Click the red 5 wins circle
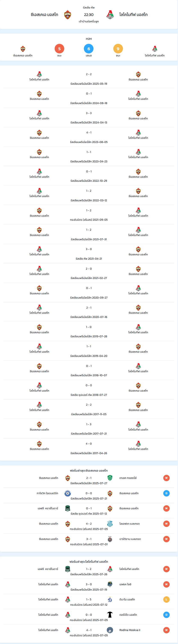 (59, 49)
